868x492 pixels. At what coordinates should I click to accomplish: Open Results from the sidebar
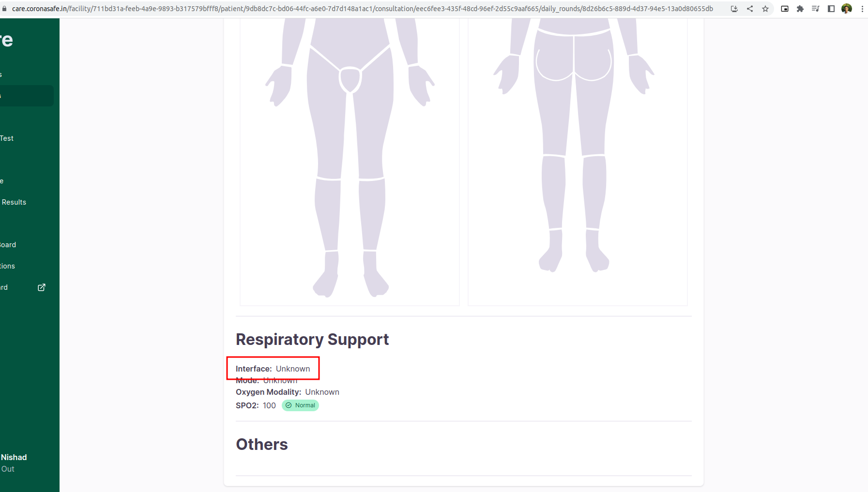[x=14, y=202]
